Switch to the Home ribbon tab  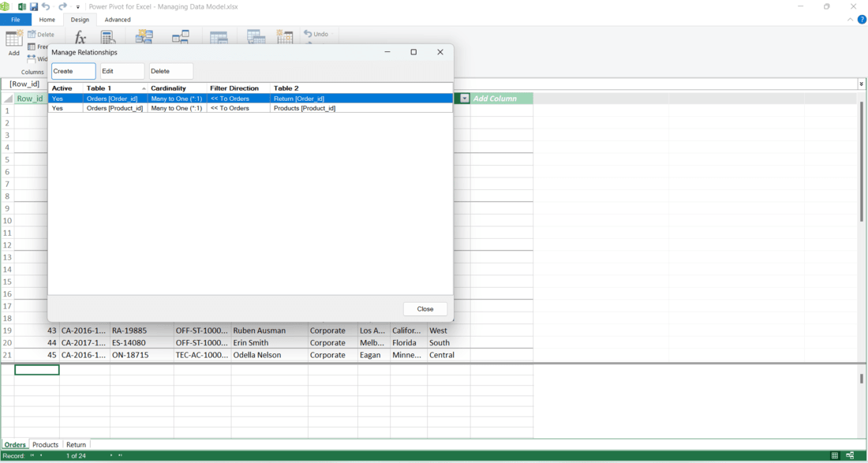coord(47,20)
